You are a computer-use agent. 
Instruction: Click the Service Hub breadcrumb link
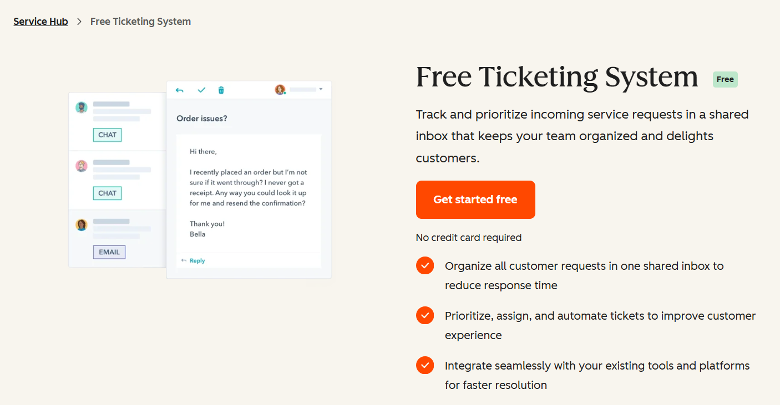[x=41, y=21]
